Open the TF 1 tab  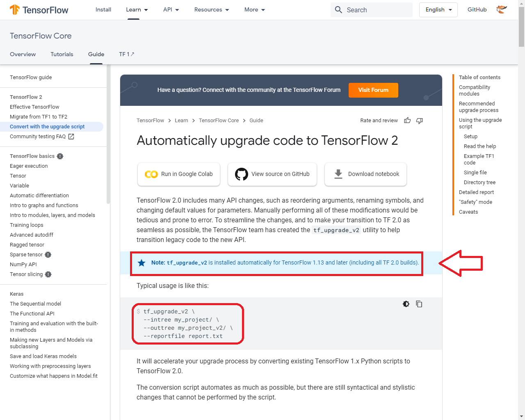pyautogui.click(x=126, y=54)
